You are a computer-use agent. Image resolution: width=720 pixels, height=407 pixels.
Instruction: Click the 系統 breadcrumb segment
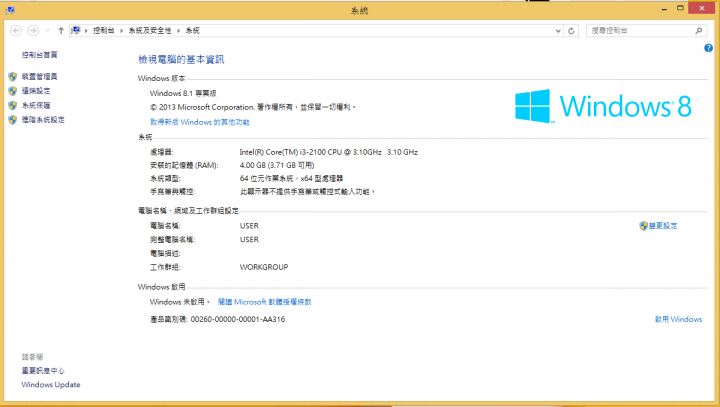pos(192,30)
